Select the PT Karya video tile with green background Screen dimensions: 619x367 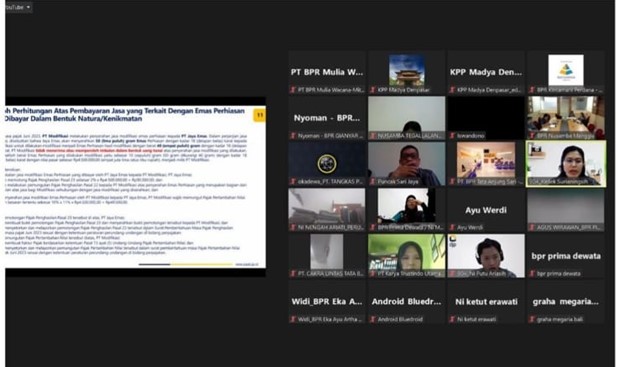[x=407, y=256]
